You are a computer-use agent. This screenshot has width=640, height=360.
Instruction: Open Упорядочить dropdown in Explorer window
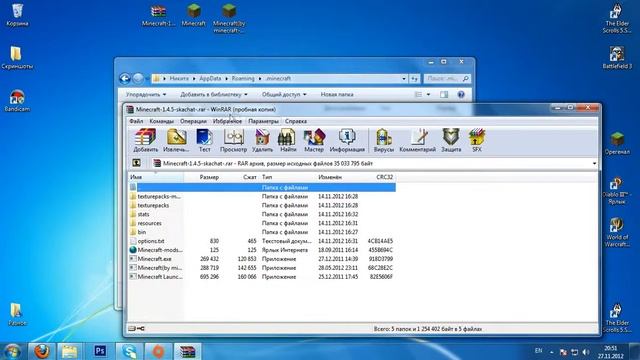click(146, 95)
